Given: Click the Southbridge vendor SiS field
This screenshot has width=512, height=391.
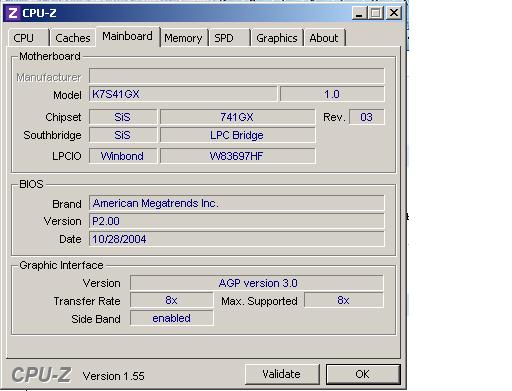Looking at the screenshot, I should [x=123, y=135].
